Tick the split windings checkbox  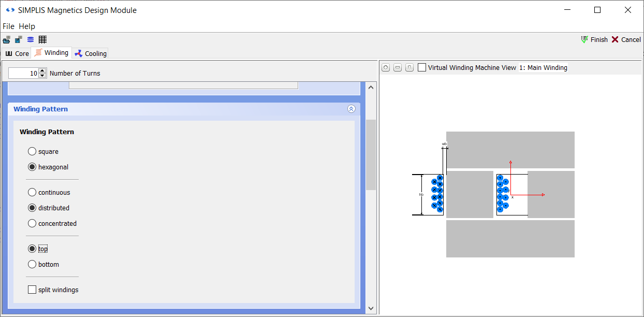tap(32, 290)
